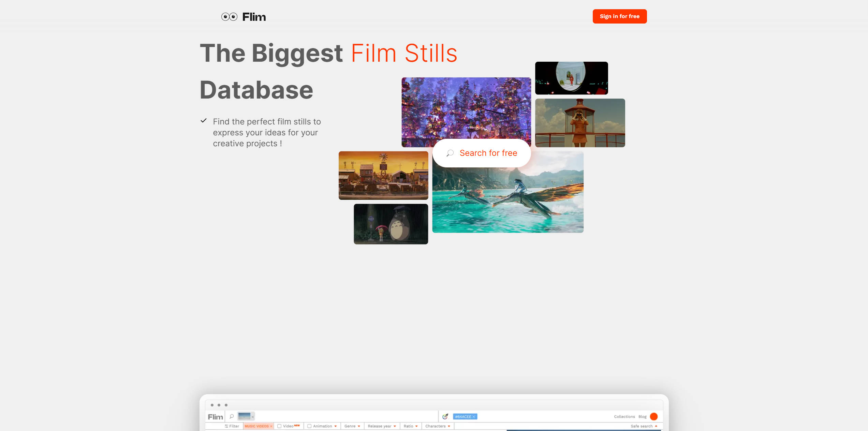
Task: Collapse the Safe search dropdown
Action: tap(644, 426)
